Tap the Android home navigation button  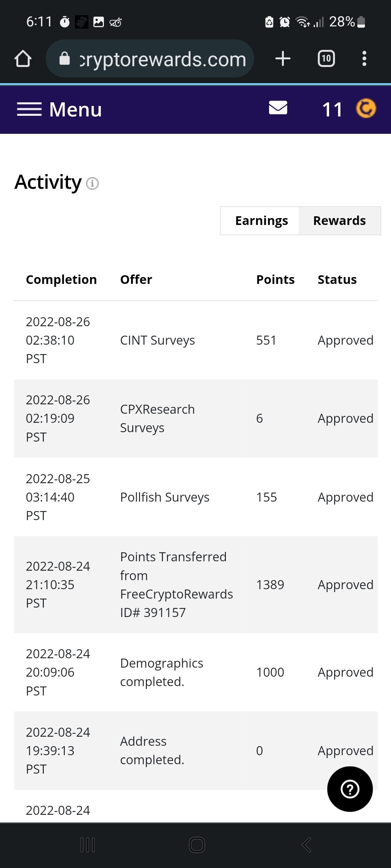197,845
